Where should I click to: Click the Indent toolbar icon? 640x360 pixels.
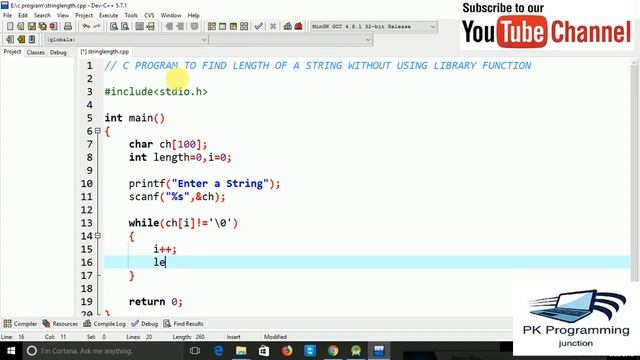pos(169,27)
